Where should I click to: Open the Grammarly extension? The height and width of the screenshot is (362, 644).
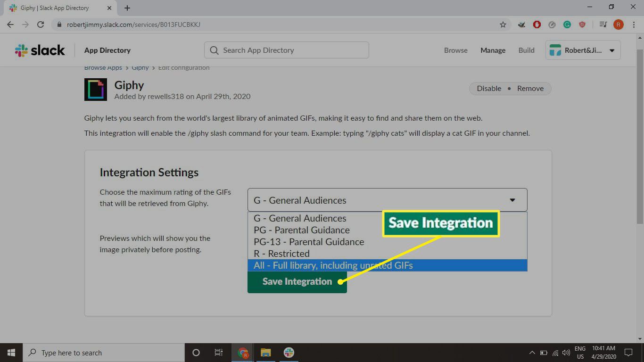(567, 25)
